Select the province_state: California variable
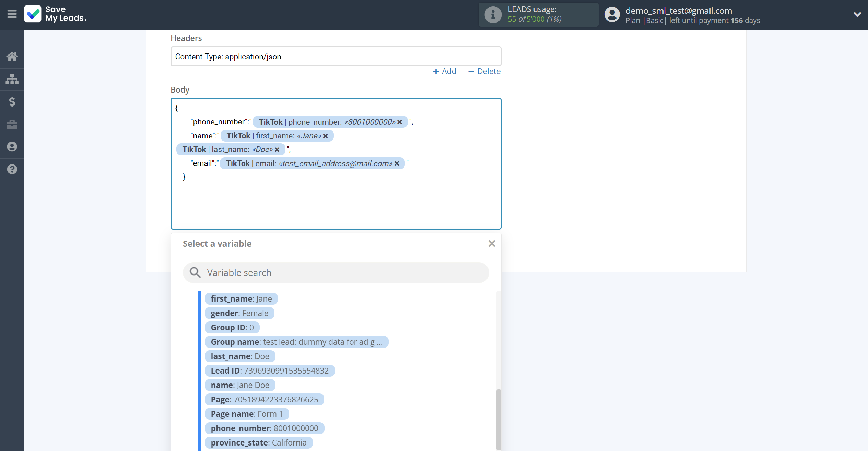This screenshot has height=451, width=868. pyautogui.click(x=259, y=443)
